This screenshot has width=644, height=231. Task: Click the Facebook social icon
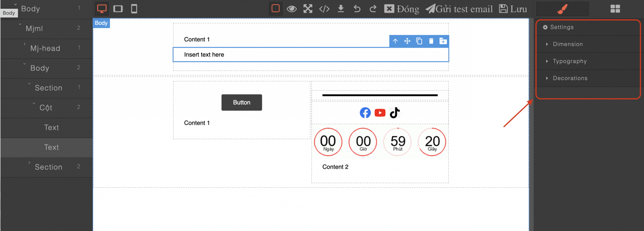coord(365,113)
